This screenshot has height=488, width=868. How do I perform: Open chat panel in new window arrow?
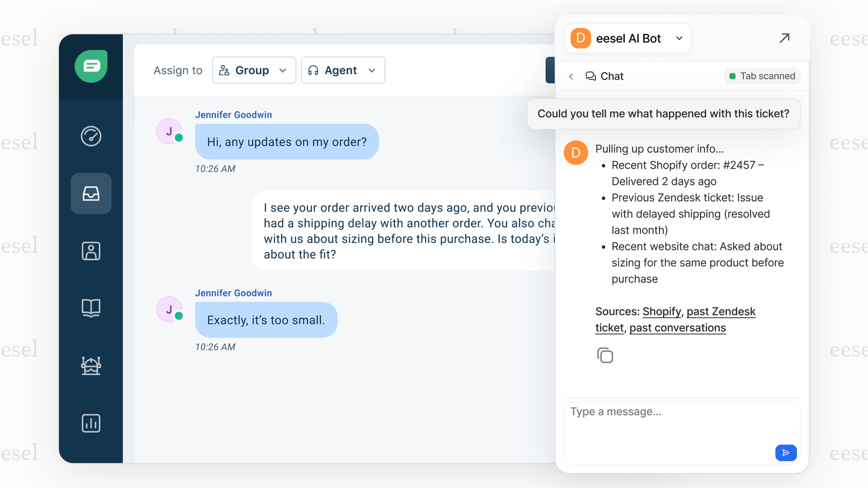point(785,38)
